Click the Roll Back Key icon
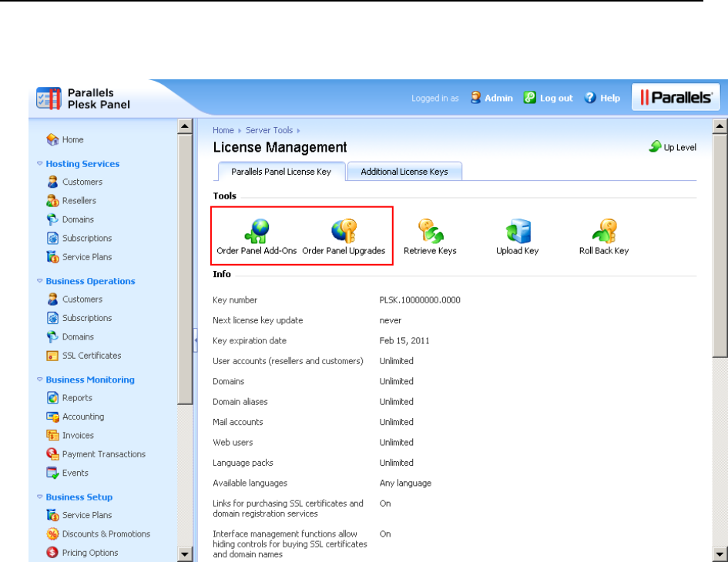Viewport: 728px width, 562px height. point(605,231)
